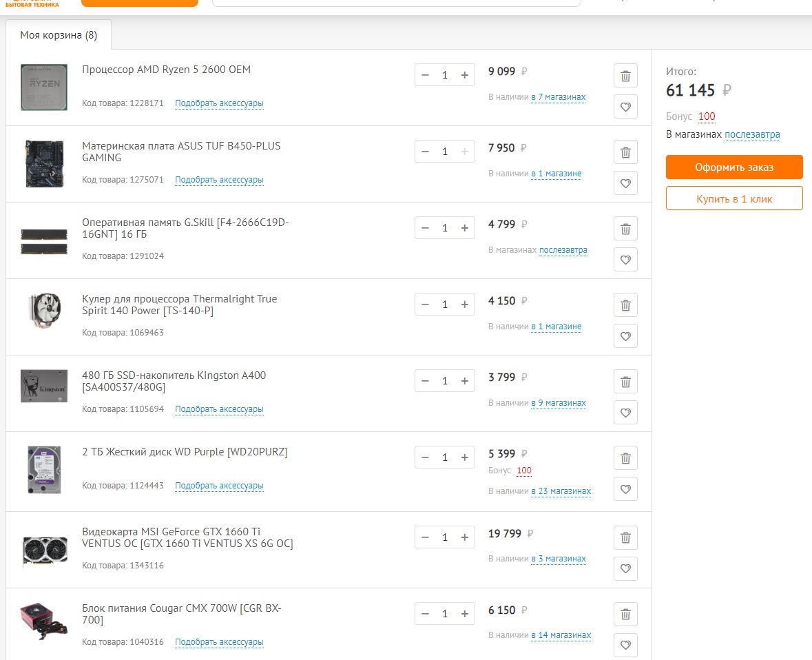Screen dimensions: 812x660
Task: Click the Оформить заказ button
Action: click(x=734, y=167)
